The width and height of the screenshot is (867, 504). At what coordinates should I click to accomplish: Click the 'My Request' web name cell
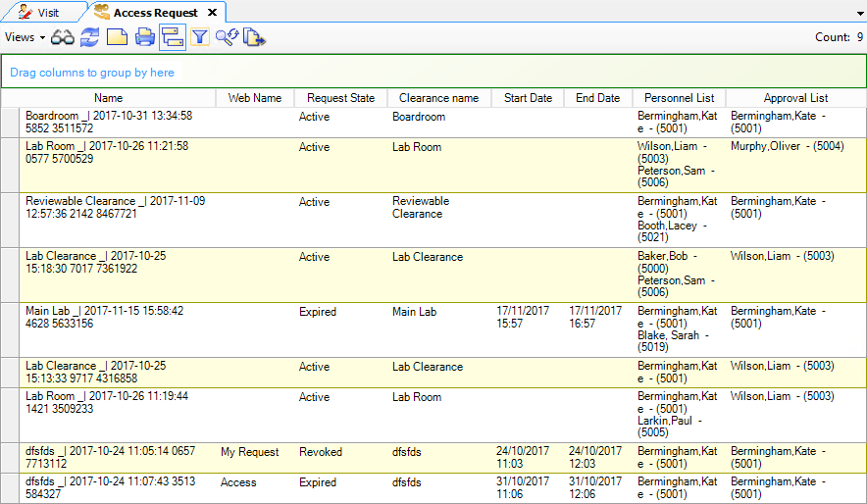(249, 452)
